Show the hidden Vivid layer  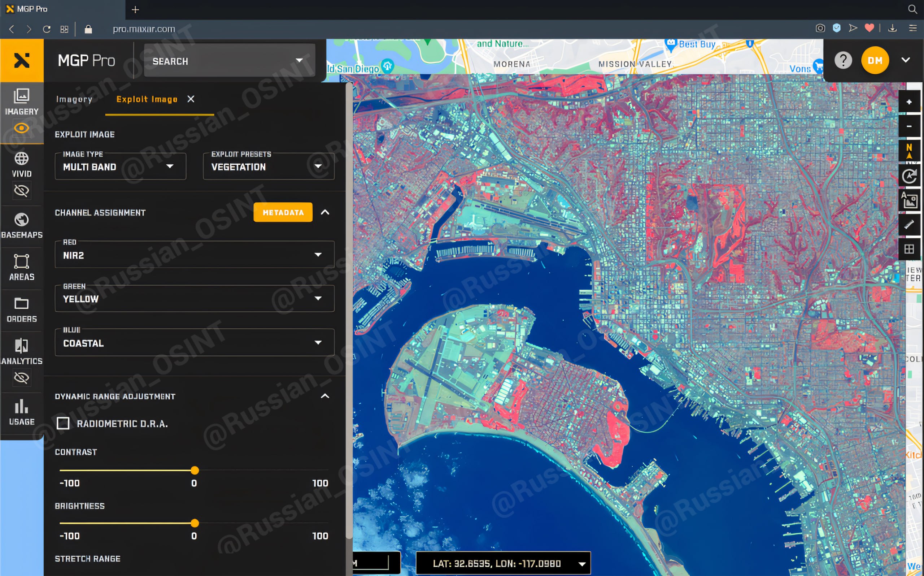tap(21, 190)
